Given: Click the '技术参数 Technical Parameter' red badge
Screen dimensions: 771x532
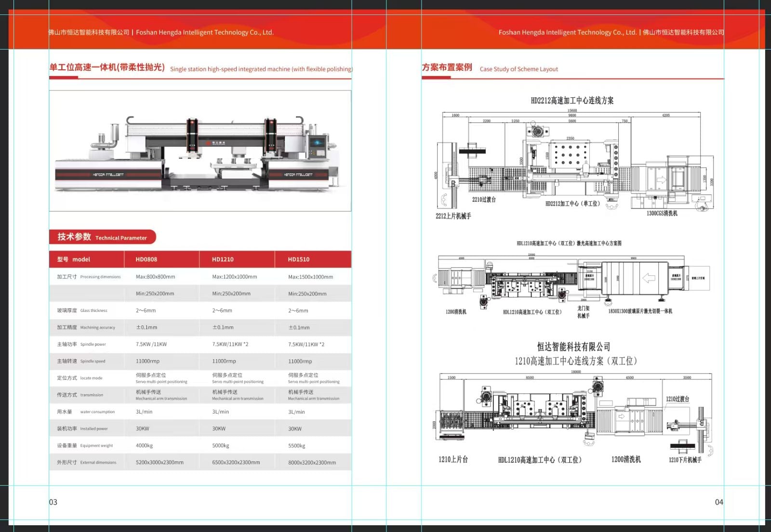Looking at the screenshot, I should [102, 237].
